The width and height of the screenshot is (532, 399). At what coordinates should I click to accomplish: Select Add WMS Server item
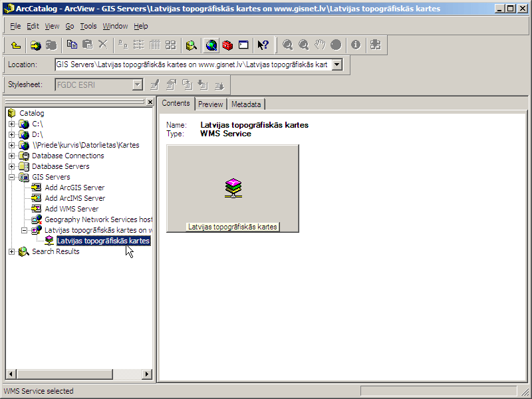tap(72, 209)
